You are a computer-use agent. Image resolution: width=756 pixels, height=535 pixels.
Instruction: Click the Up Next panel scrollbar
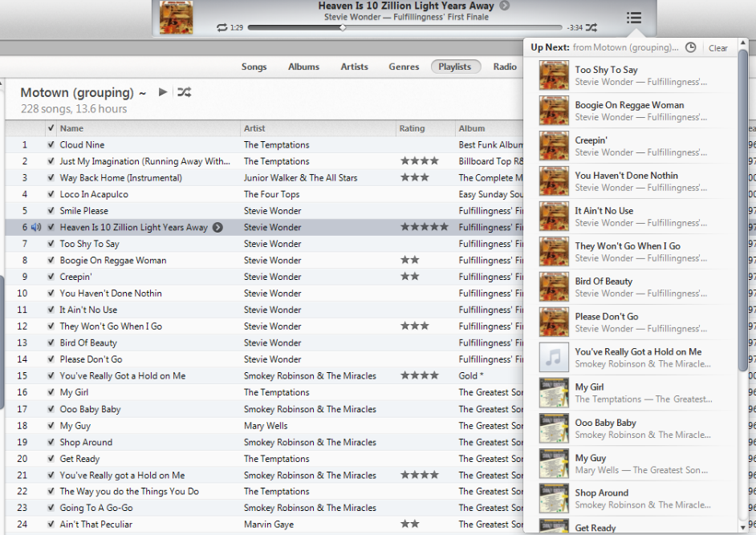[x=742, y=212]
